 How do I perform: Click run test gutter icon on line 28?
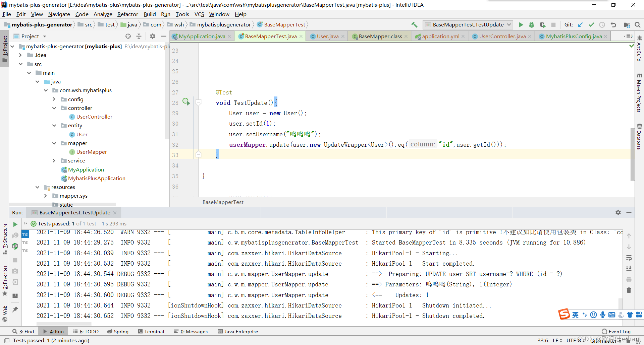[x=186, y=101]
